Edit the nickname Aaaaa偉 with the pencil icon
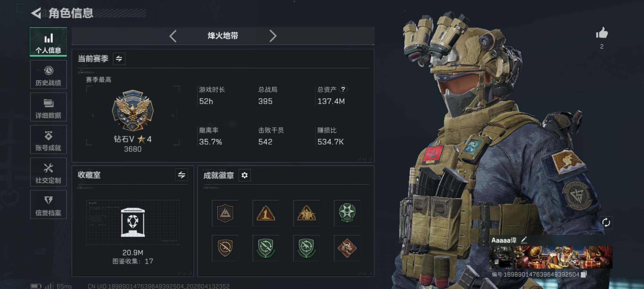644x289 pixels. click(x=524, y=240)
